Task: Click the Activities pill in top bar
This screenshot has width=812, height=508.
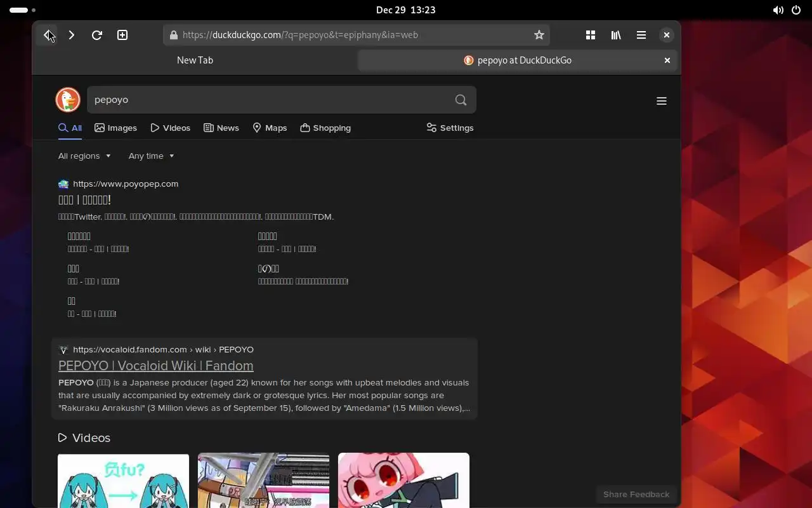Action: 22,10
